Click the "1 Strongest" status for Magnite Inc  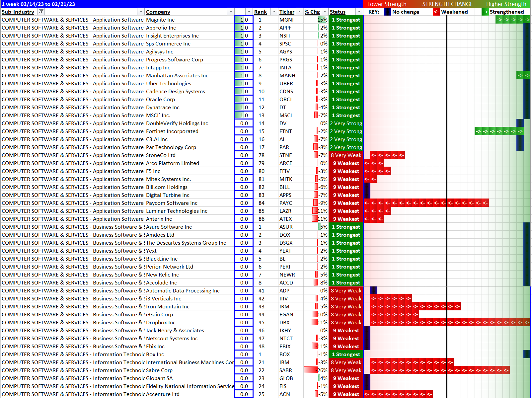(346, 20)
